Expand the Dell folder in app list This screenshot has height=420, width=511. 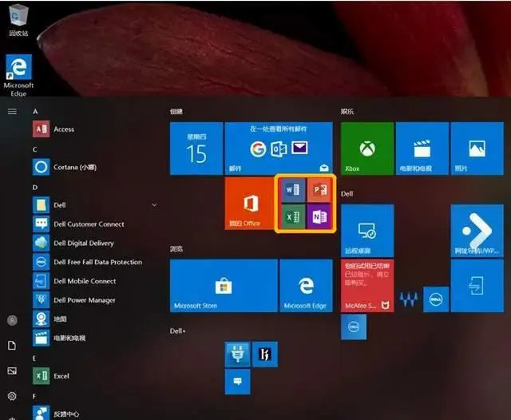(x=154, y=205)
